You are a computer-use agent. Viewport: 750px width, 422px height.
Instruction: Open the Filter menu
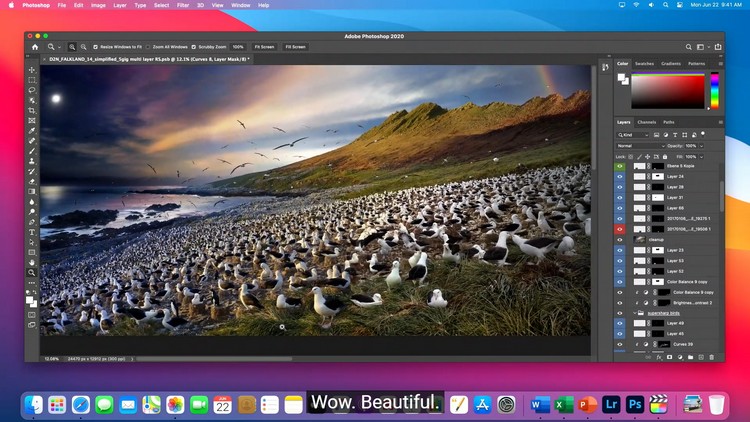(182, 5)
